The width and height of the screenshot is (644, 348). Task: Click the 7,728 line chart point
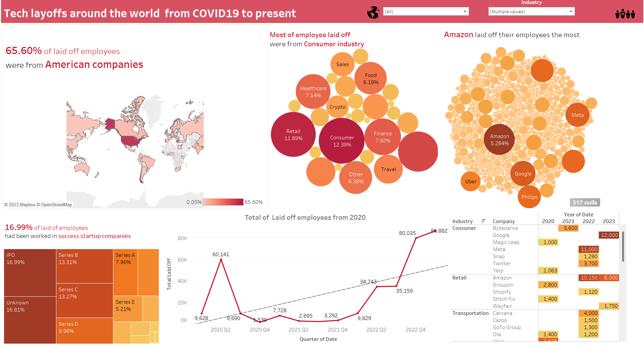[280, 315]
